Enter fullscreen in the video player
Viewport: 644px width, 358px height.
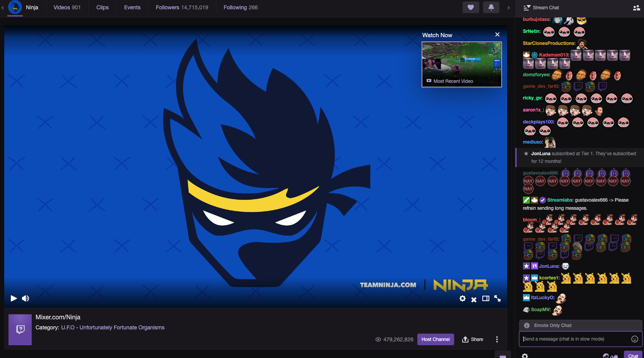point(497,298)
